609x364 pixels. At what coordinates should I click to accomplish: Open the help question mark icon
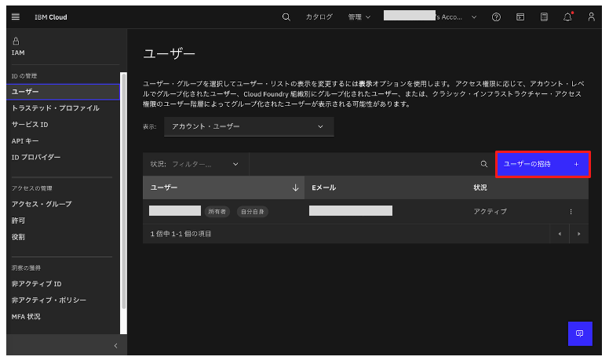tap(496, 16)
